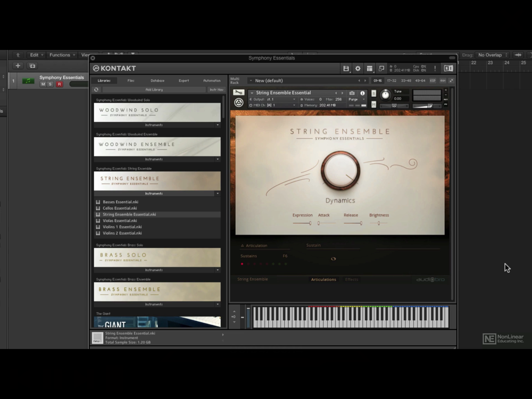Solo the Symphony Essentials track
Screen dimensions: 532x399
point(50,84)
